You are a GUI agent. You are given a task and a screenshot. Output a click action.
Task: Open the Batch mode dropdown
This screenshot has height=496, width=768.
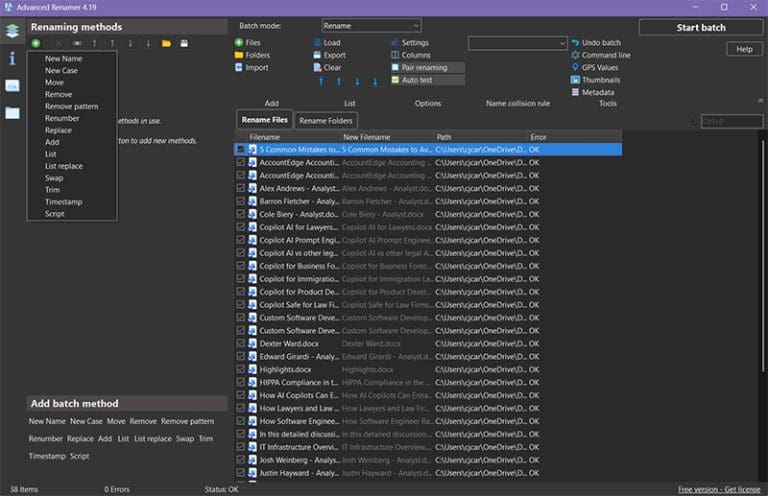[x=371, y=25]
